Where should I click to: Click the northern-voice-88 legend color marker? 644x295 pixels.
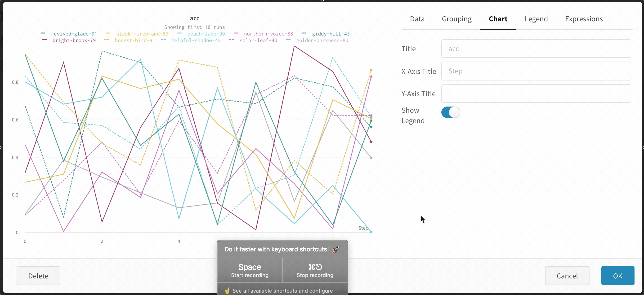[x=236, y=33]
